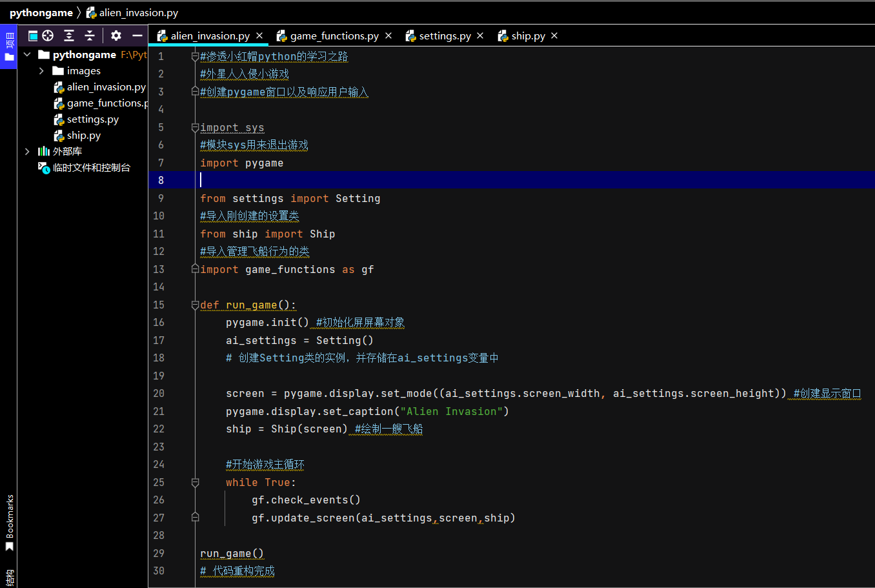Close the settings.py tab

click(480, 35)
